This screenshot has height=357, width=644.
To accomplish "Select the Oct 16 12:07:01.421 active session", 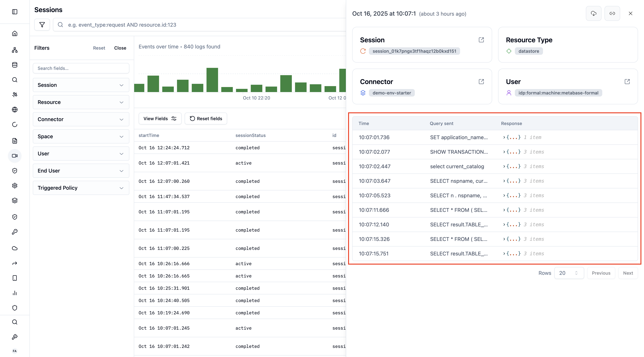I will coord(164,163).
